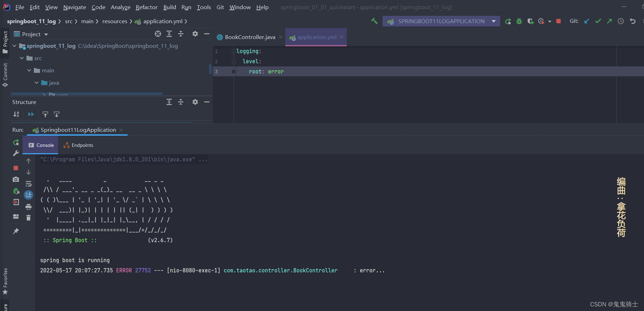Rerun the application from the top toolbar
The width and height of the screenshot is (644, 311).
pos(508,21)
